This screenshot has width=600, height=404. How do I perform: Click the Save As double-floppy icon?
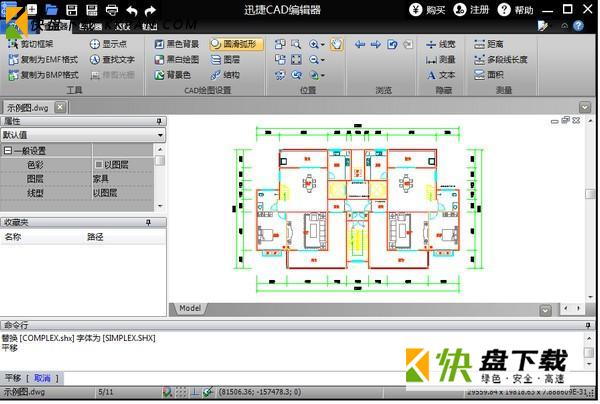point(92,10)
